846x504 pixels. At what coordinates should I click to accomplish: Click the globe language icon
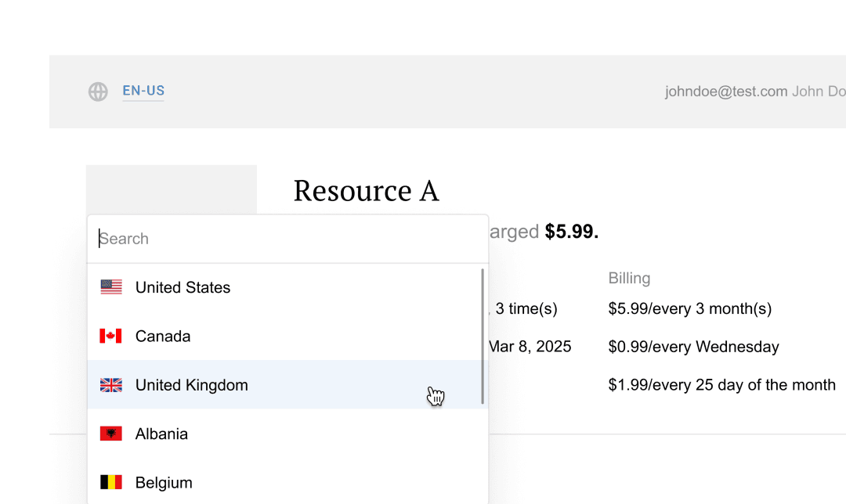[x=98, y=92]
